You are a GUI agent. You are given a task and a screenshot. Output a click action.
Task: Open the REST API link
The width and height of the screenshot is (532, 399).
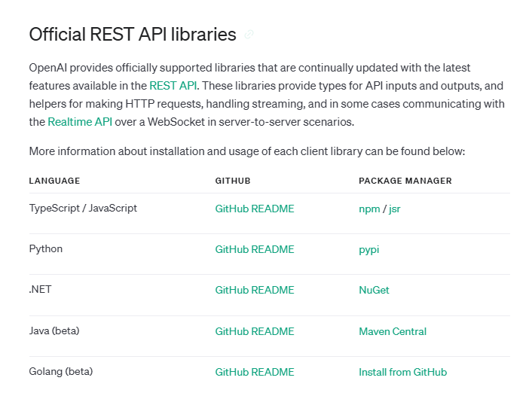tap(173, 86)
